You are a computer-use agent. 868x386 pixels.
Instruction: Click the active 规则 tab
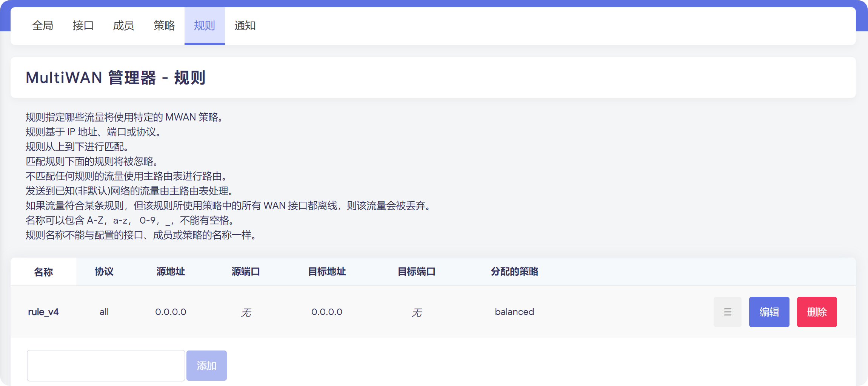(x=205, y=26)
